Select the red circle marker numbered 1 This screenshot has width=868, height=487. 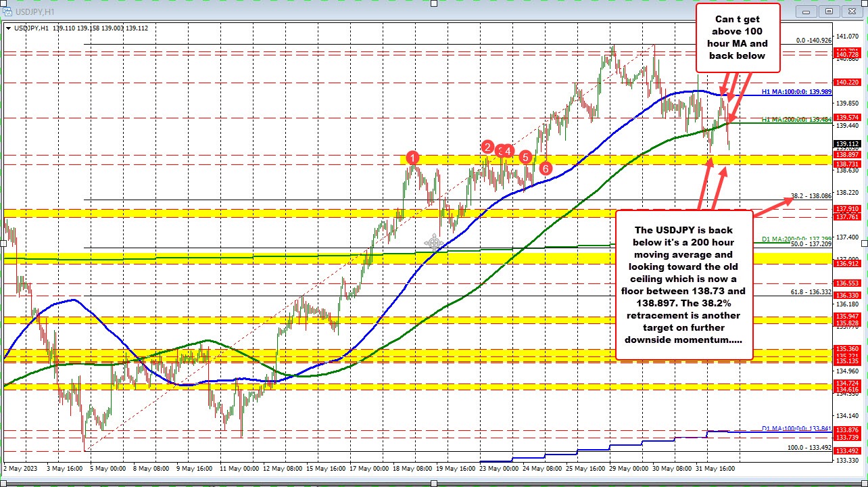click(413, 158)
